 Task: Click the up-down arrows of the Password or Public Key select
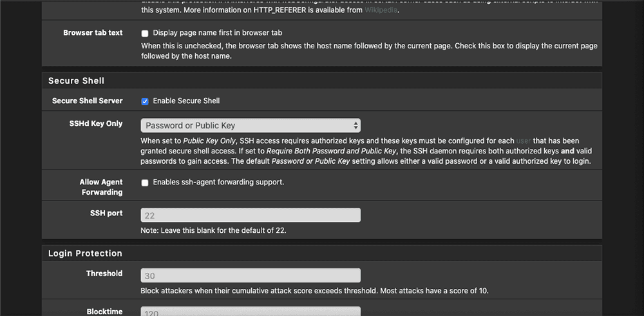tap(355, 126)
